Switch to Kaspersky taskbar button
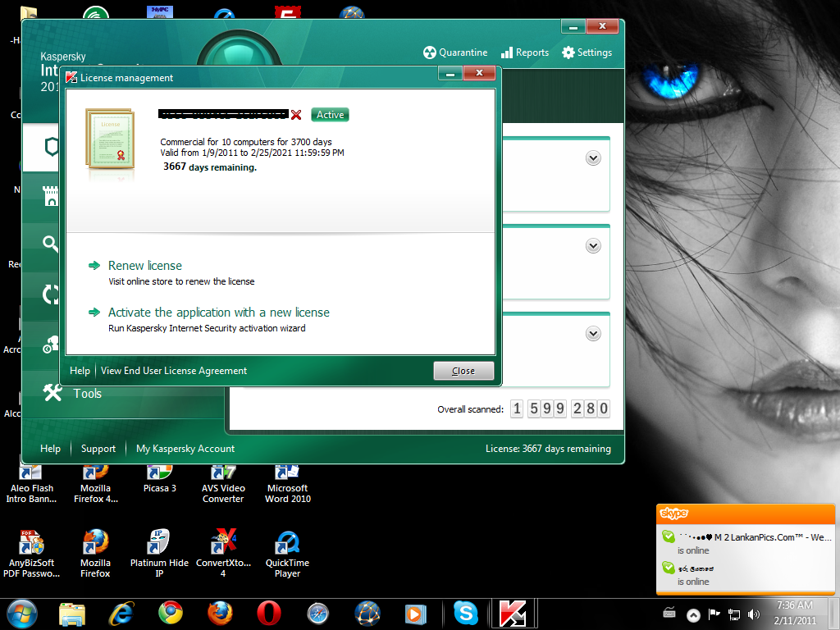840x630 pixels. 514,614
